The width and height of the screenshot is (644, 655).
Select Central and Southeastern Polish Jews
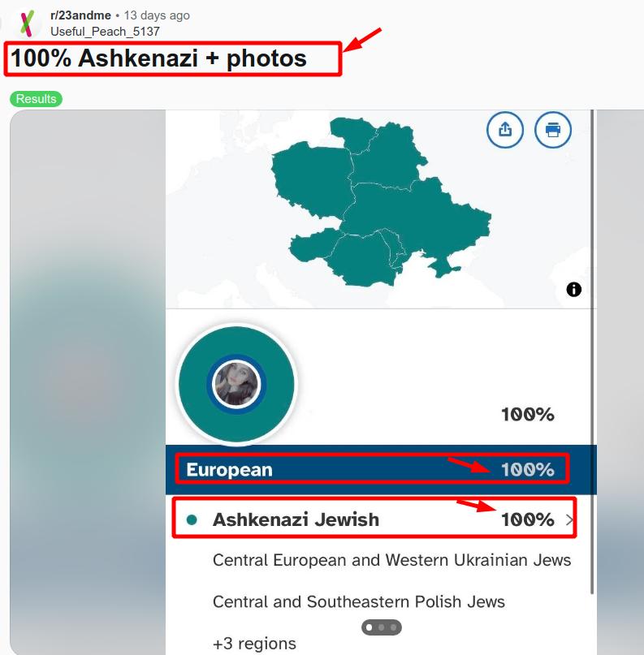(359, 602)
